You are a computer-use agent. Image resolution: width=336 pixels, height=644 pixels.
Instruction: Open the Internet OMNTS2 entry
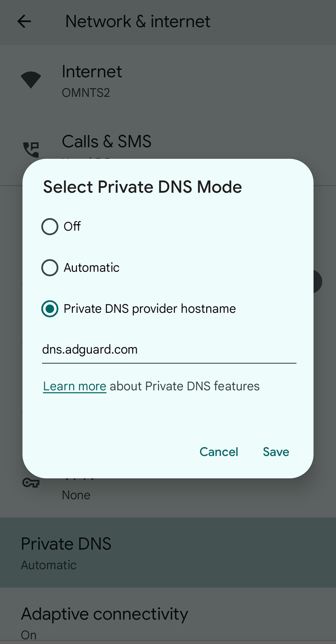click(x=92, y=79)
